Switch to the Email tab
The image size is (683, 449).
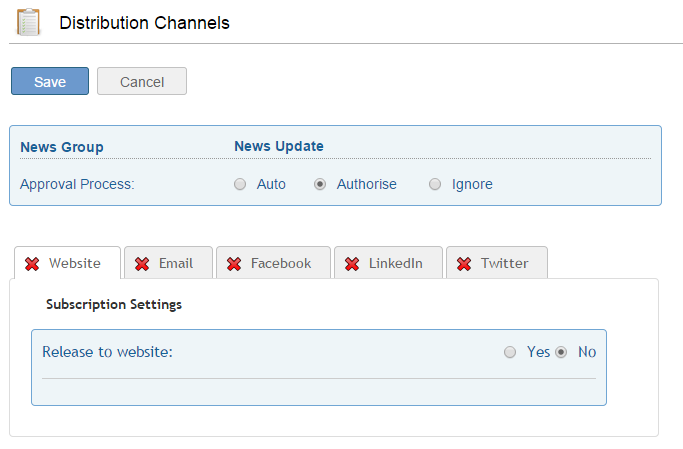(169, 263)
